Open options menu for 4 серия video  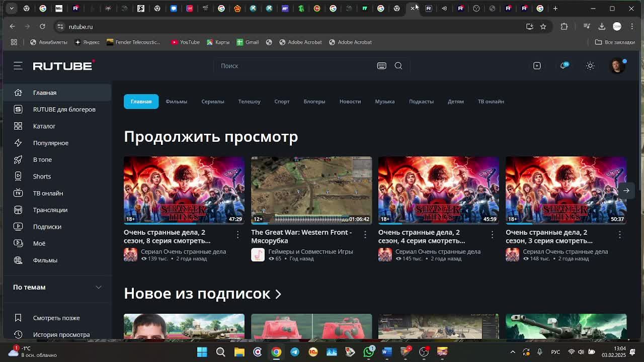493,234
